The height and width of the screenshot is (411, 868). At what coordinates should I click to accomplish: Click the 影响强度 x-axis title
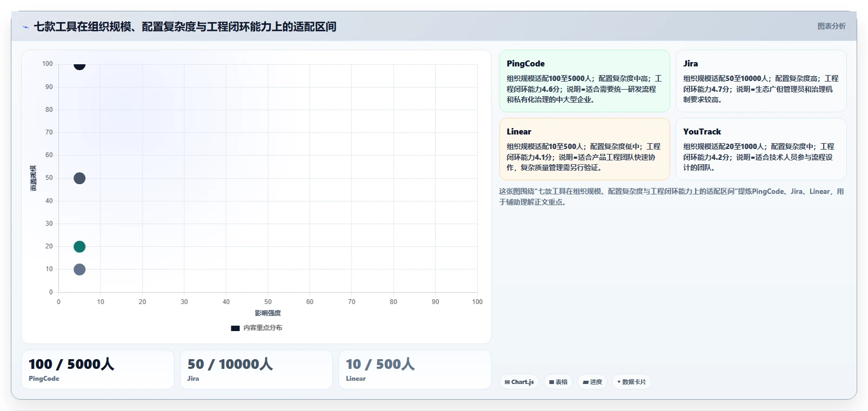point(268,313)
